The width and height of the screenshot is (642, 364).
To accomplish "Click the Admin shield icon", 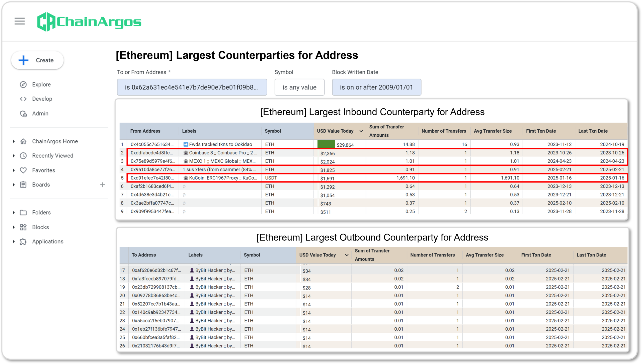I will (23, 114).
